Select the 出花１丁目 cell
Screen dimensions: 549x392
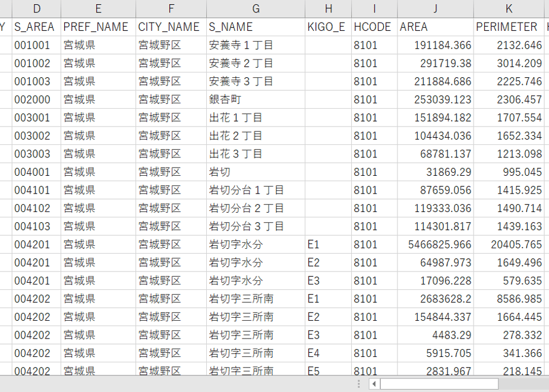pyautogui.click(x=255, y=118)
